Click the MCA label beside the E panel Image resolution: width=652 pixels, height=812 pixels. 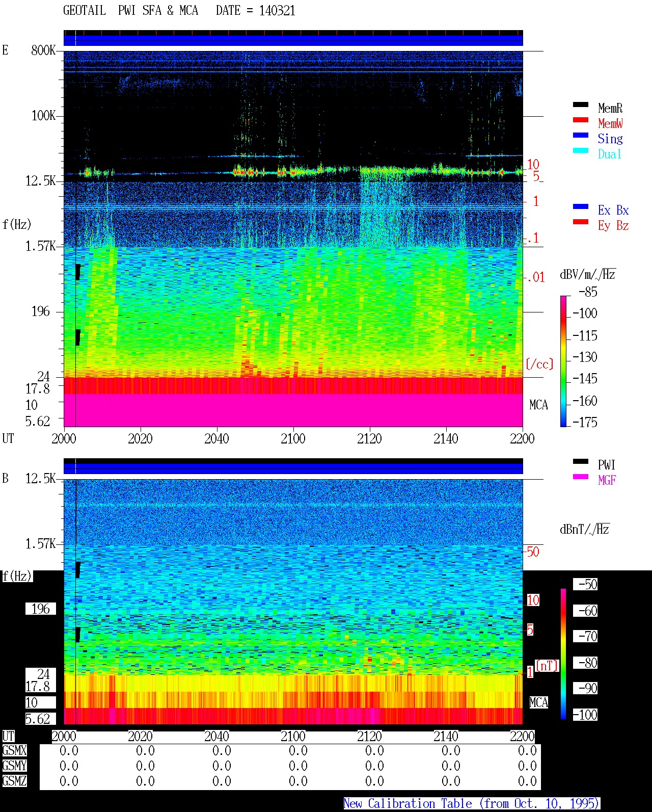tap(538, 405)
